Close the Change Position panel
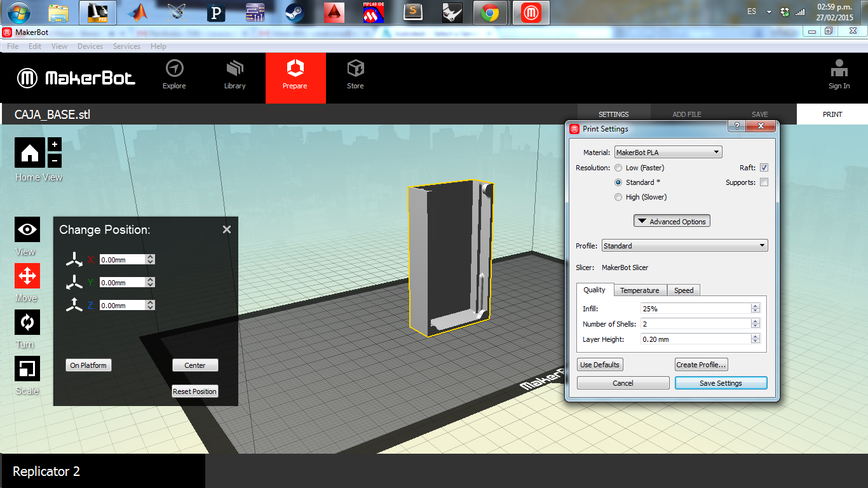This screenshot has width=868, height=488. (227, 229)
